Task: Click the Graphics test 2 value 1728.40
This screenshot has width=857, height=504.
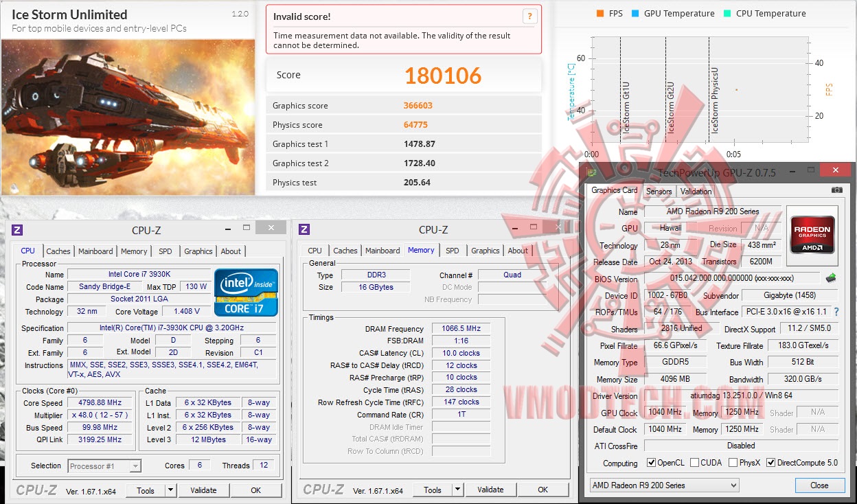Action: click(420, 163)
